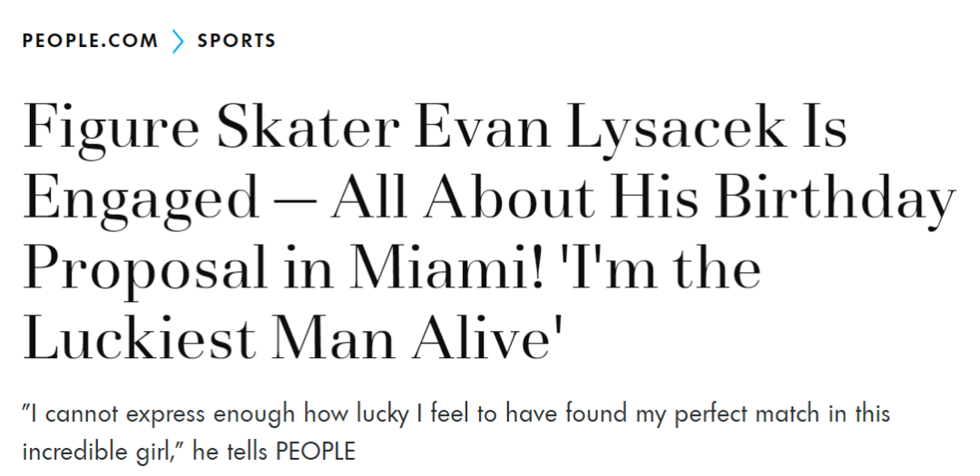This screenshot has height=476, width=980.
Task: Click the blue breadcrumb chevron arrow
Action: 178,41
